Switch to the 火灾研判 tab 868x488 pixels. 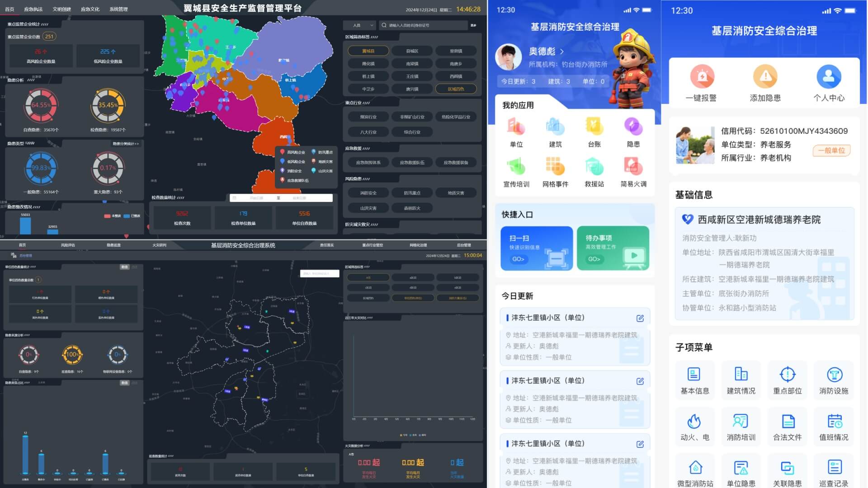pos(159,245)
